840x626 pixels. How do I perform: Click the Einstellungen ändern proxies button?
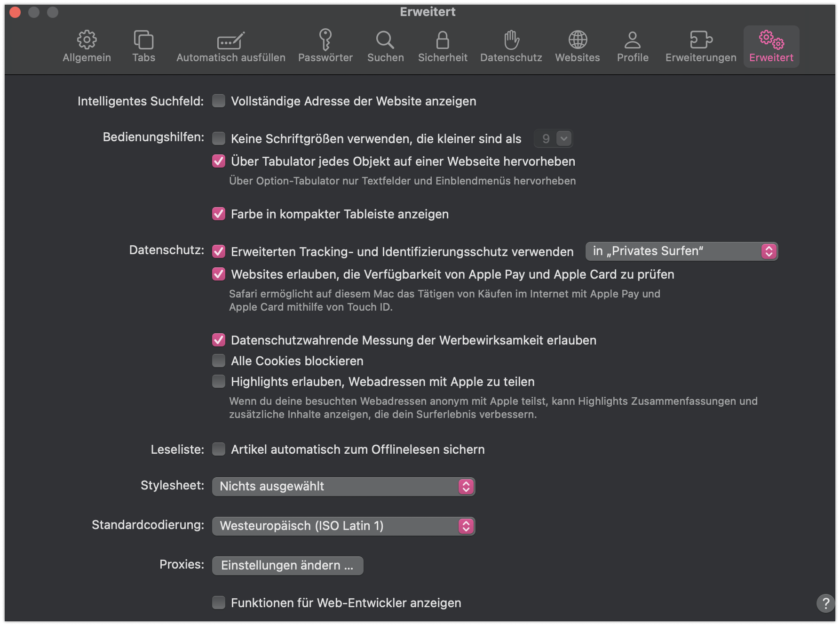[287, 565]
